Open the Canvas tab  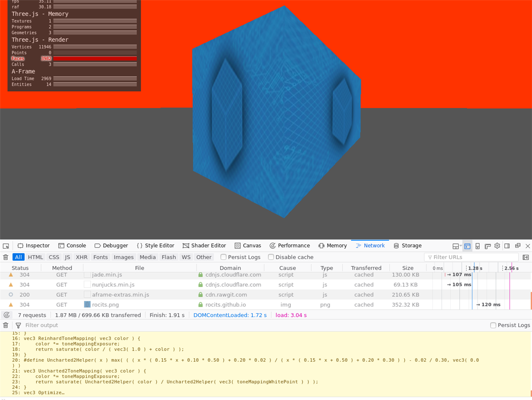pos(248,246)
